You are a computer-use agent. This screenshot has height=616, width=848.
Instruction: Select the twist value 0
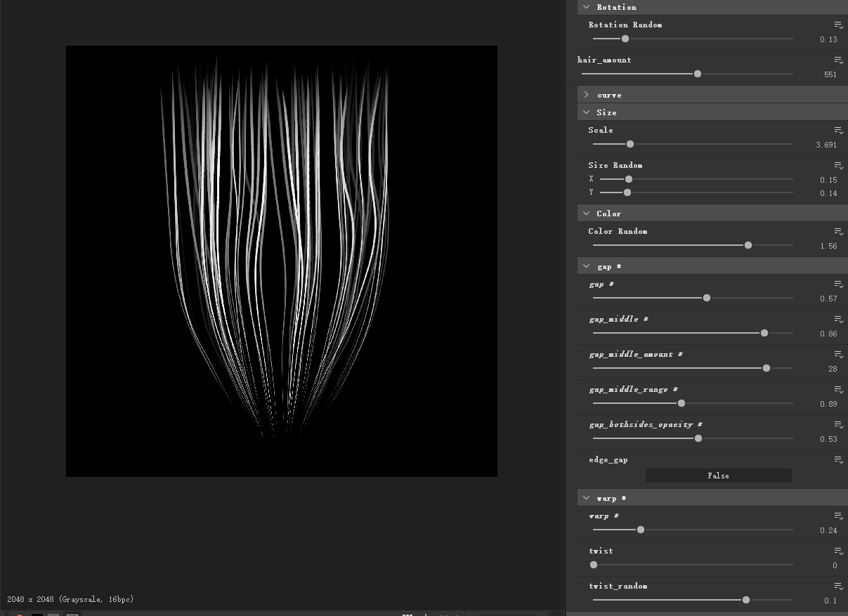(835, 565)
